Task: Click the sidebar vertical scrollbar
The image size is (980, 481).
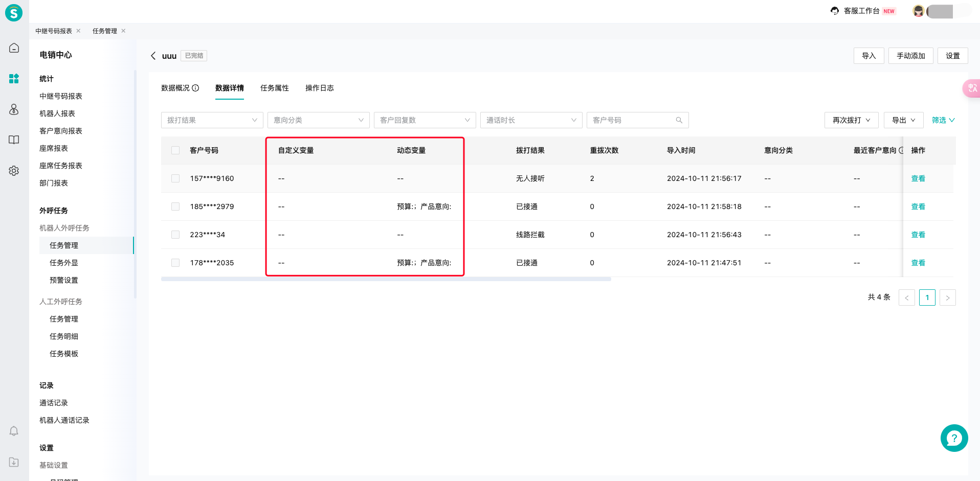Action: click(135, 184)
